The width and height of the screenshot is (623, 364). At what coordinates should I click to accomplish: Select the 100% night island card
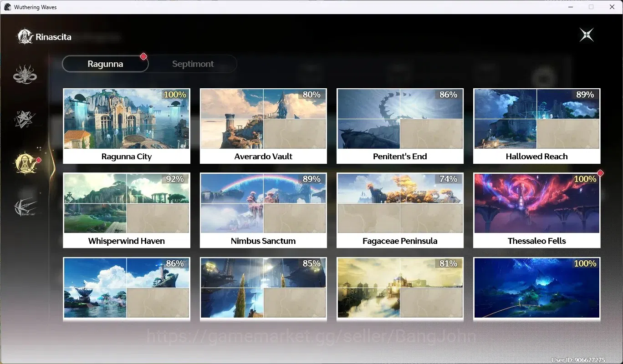(537, 288)
